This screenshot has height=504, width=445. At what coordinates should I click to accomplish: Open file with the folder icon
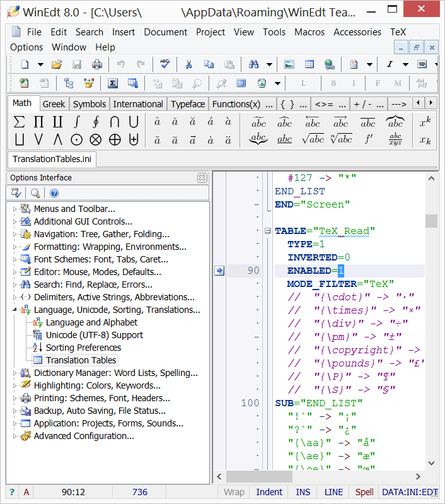click(57, 64)
